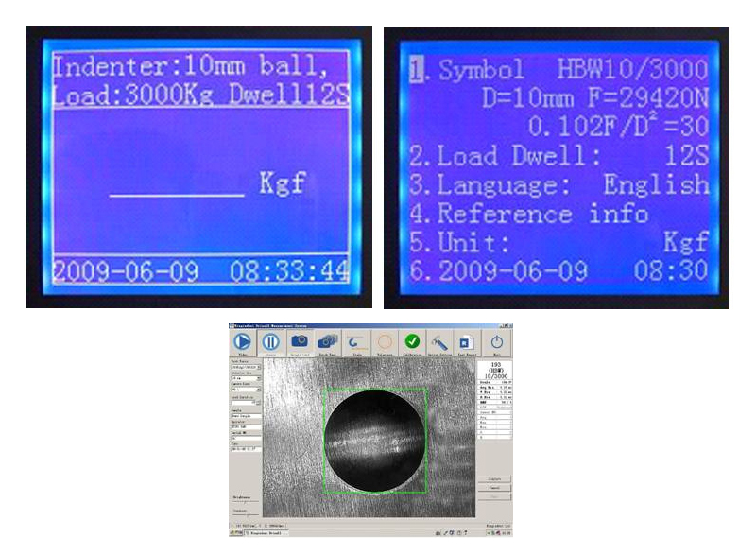The width and height of the screenshot is (756, 555).
Task: Click the Video play icon in toolbar
Action: point(242,340)
